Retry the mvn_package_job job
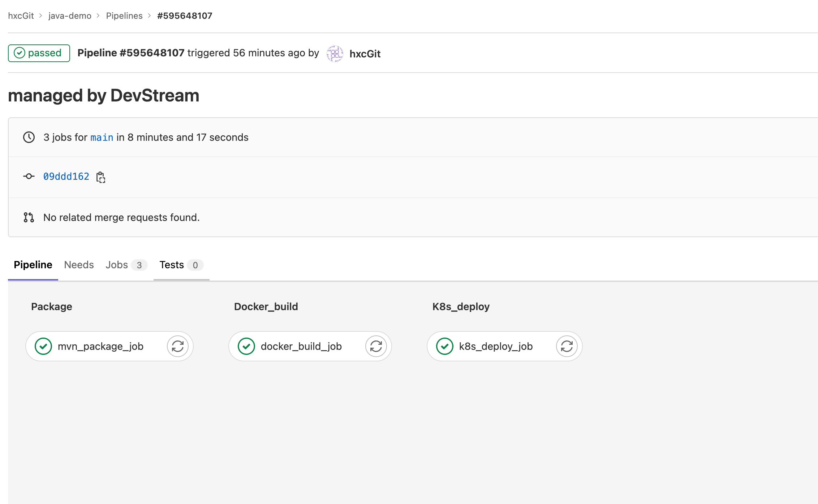 [x=177, y=346]
